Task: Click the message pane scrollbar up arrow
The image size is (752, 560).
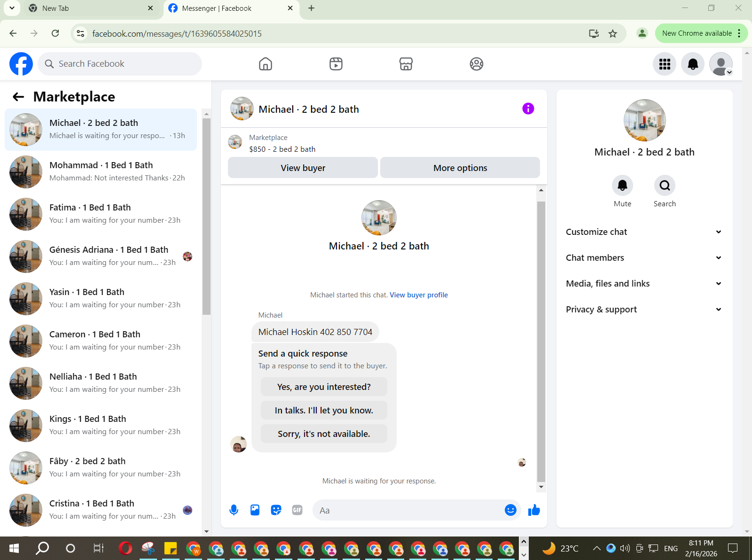Action: [x=541, y=190]
